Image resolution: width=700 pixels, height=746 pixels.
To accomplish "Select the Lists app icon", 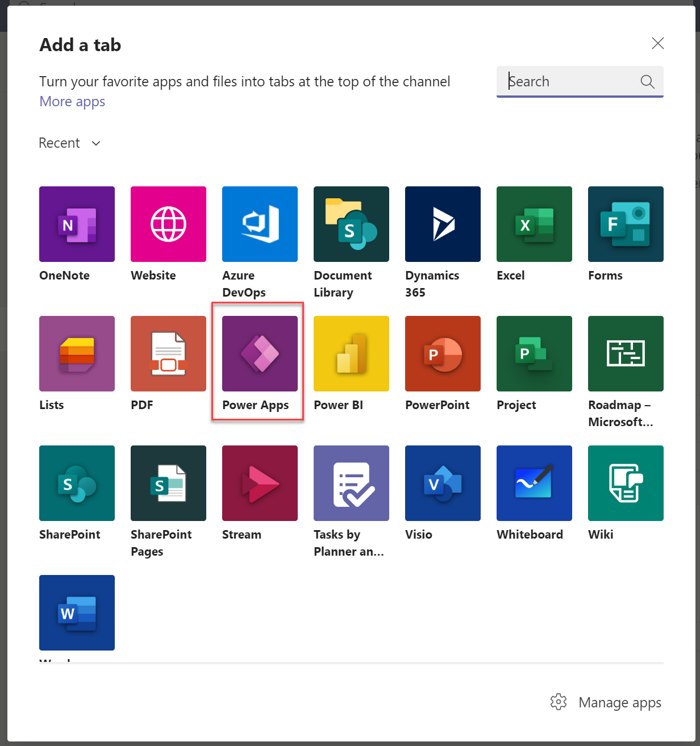I will coord(77,353).
